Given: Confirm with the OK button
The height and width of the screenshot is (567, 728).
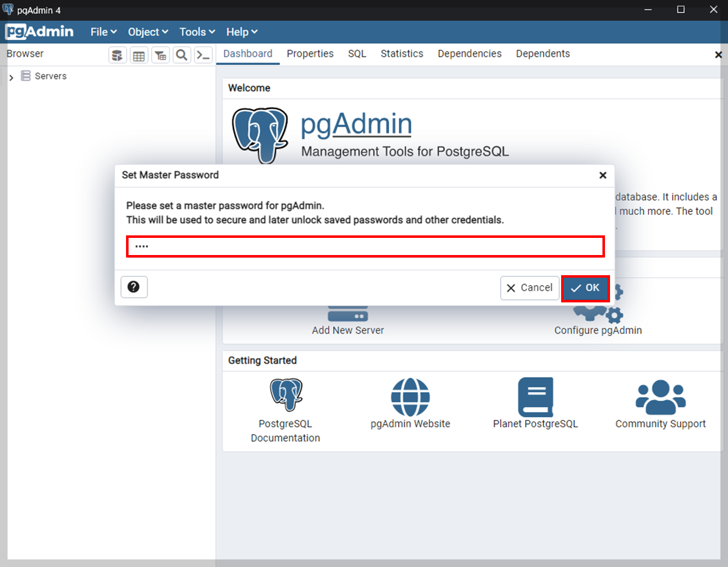Looking at the screenshot, I should 585,288.
